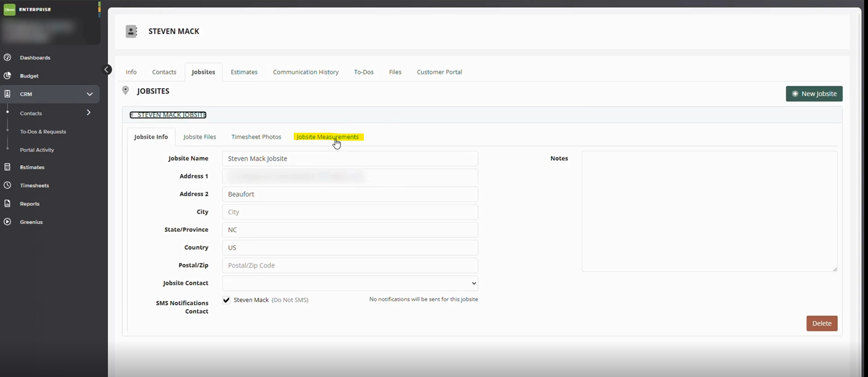Open the Files tab
The image size is (868, 377).
click(395, 72)
